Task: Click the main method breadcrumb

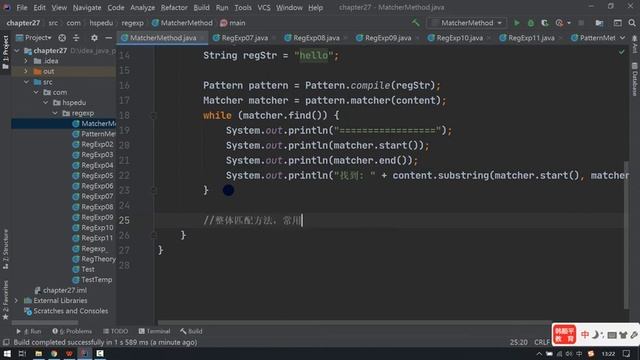Action: (x=233, y=23)
